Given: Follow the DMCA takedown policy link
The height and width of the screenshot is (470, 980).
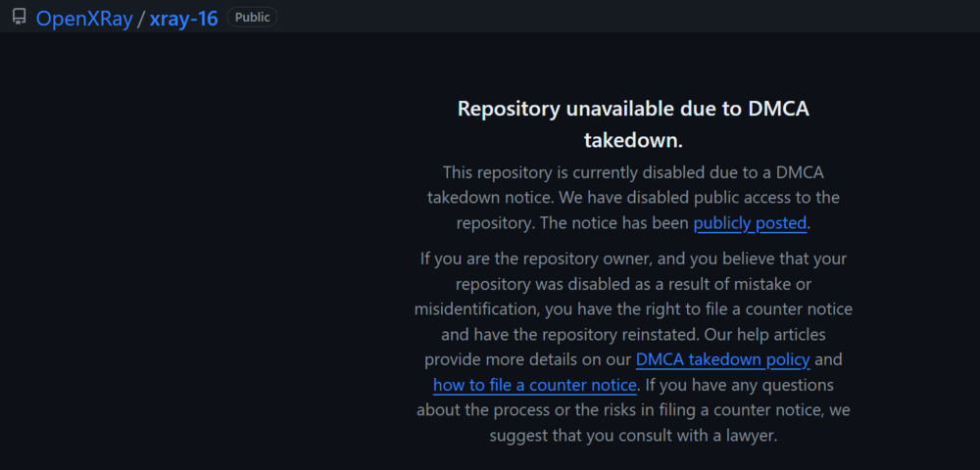Looking at the screenshot, I should coord(723,359).
